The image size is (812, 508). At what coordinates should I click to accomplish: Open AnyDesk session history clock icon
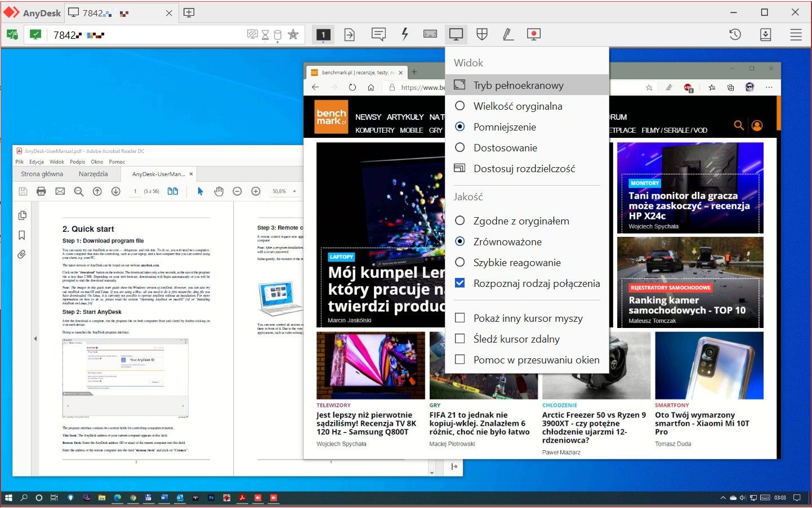[735, 34]
